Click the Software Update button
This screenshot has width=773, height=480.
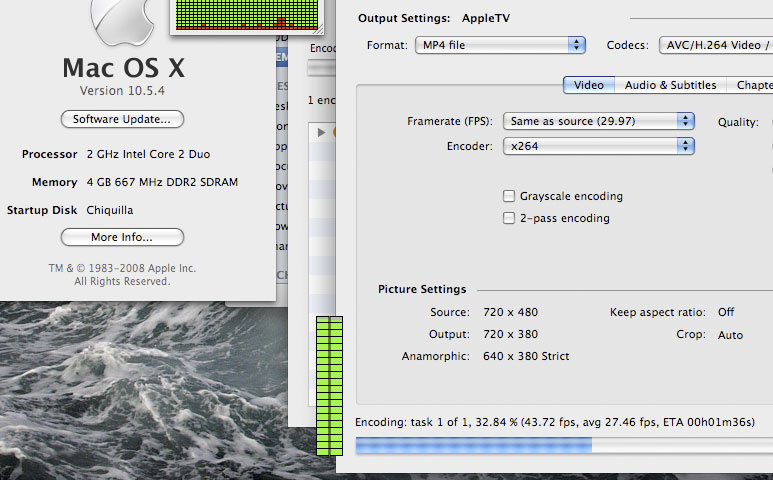click(122, 119)
